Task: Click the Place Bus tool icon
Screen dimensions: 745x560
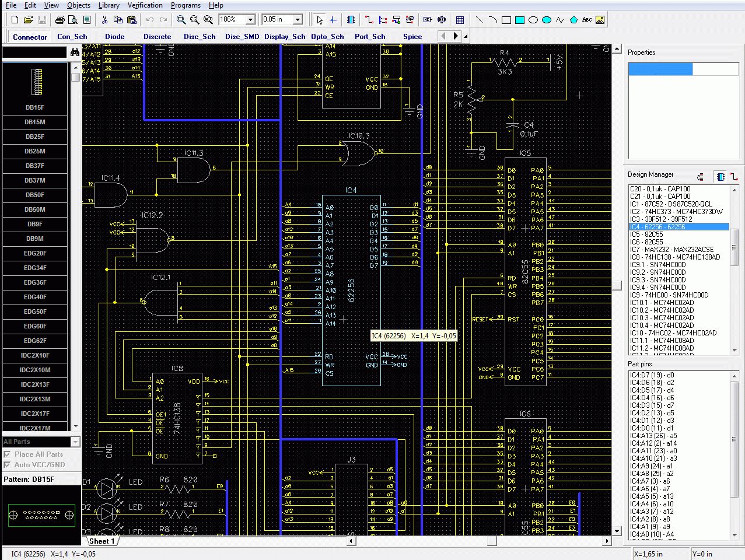Action: [x=383, y=20]
